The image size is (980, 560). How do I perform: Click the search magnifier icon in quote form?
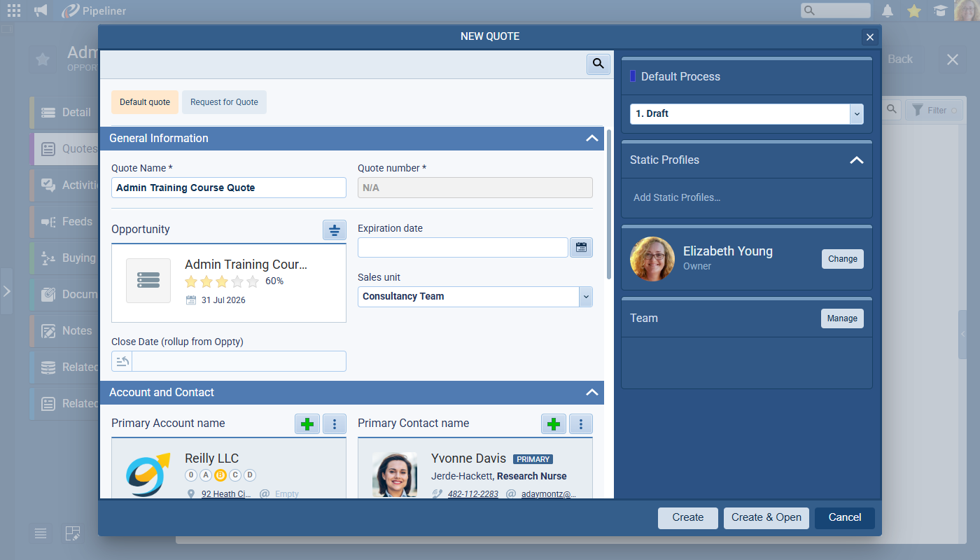[x=598, y=64]
